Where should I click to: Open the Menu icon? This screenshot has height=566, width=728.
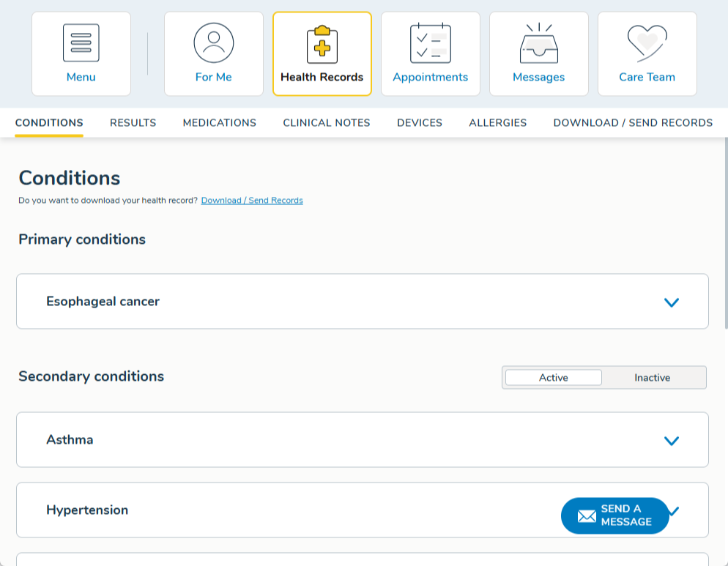pyautogui.click(x=81, y=42)
